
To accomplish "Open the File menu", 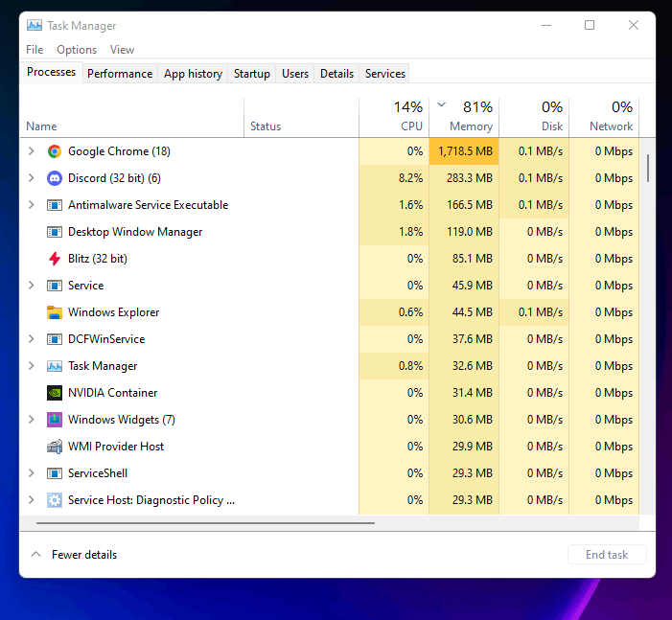I will (x=35, y=50).
